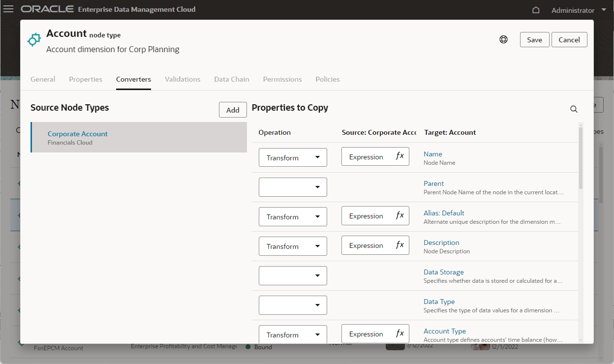Screen dimensions: 614x364
Task: Save the node type changes
Action: click(534, 40)
